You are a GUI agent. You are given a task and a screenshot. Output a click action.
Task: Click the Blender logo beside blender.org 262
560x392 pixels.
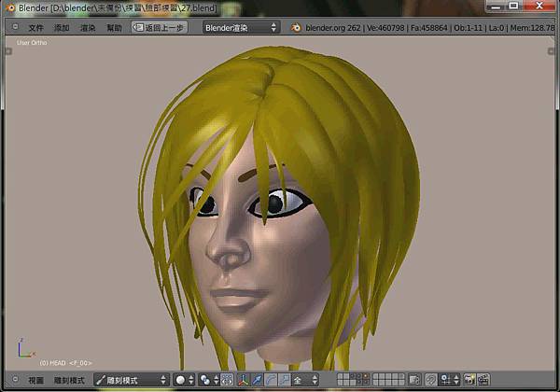click(x=296, y=27)
